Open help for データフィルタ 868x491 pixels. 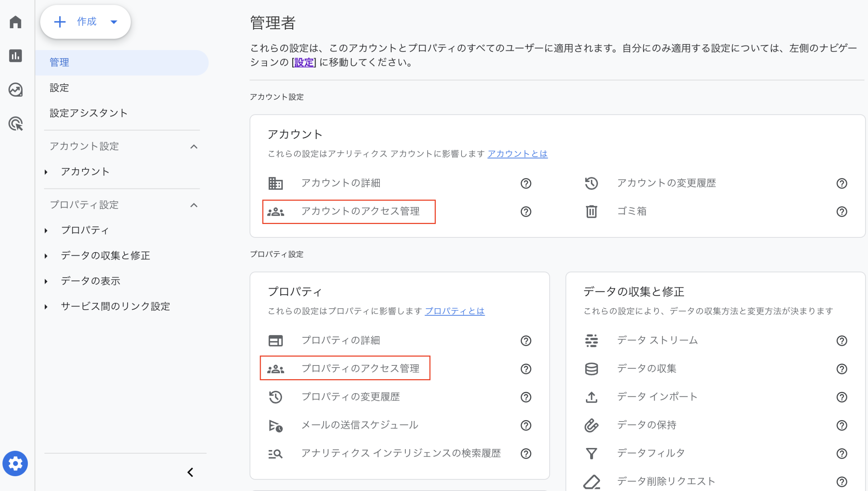[842, 454]
